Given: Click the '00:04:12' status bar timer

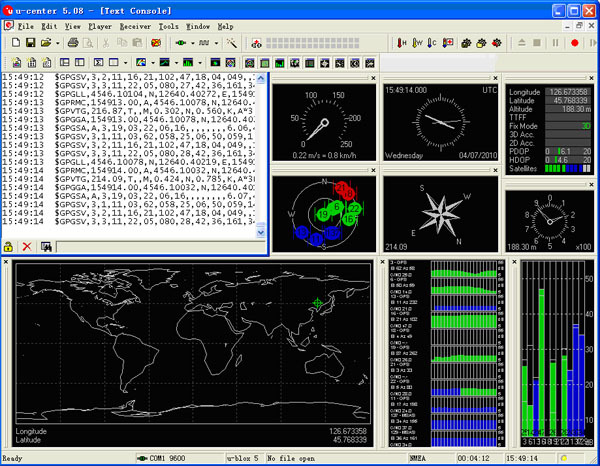Looking at the screenshot, I should 473,458.
